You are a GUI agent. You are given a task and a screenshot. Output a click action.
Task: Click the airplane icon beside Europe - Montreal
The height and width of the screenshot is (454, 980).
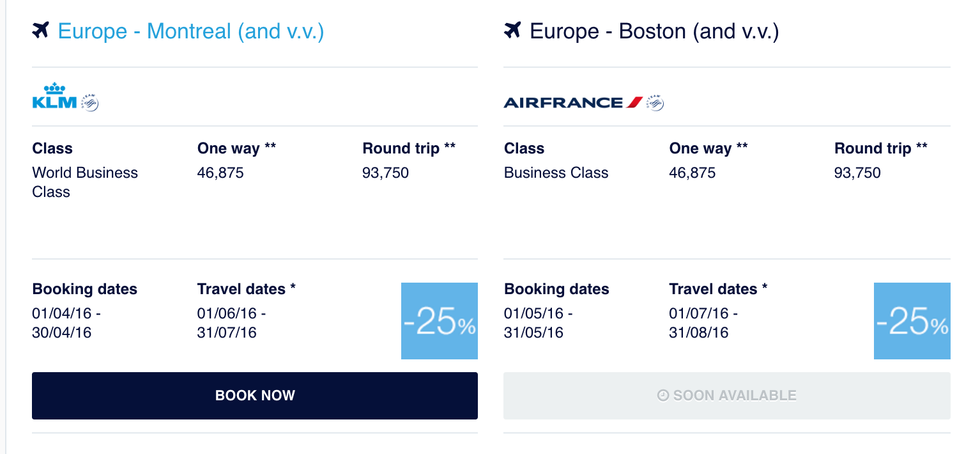[40, 30]
